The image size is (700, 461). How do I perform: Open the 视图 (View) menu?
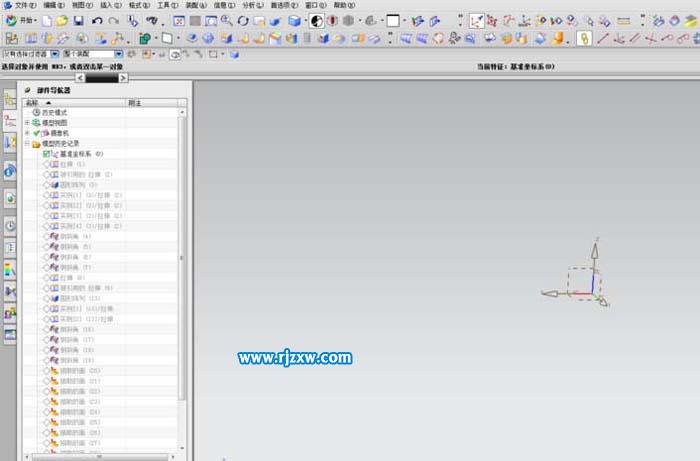point(83,5)
